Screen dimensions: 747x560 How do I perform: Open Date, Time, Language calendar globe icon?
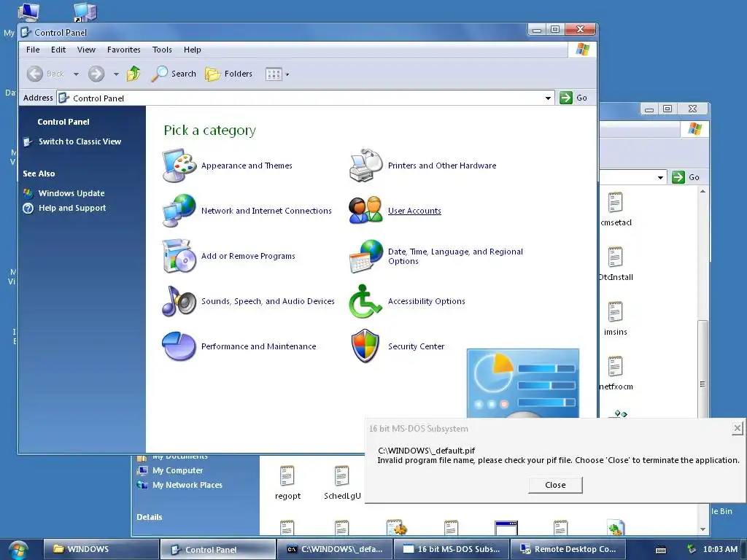366,256
